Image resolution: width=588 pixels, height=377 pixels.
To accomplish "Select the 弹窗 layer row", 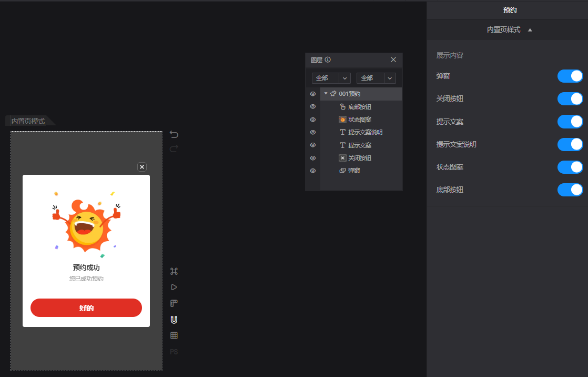I will tap(361, 171).
